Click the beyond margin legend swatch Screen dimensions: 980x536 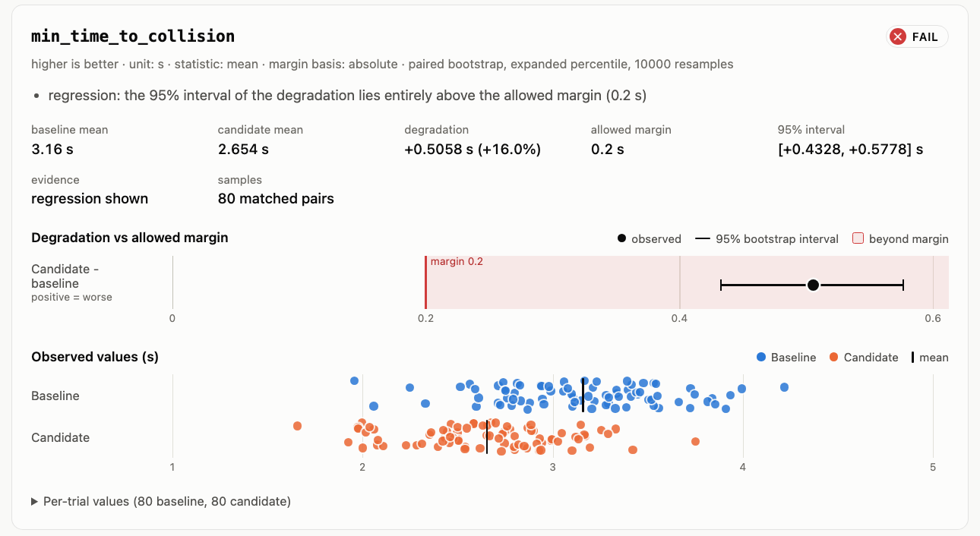point(858,238)
